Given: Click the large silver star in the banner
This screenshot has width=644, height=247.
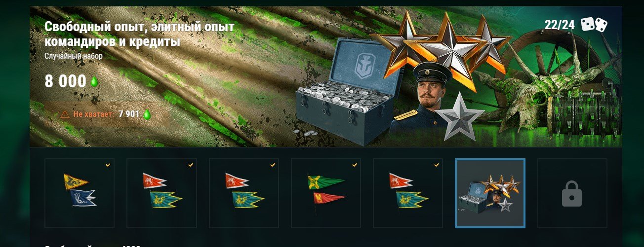Looking at the screenshot, I should coord(459,117).
